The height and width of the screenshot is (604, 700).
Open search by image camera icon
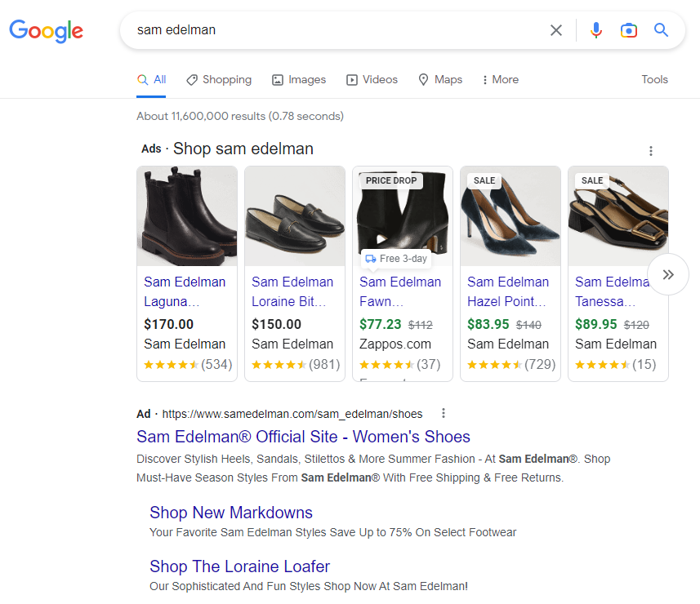[x=629, y=30]
